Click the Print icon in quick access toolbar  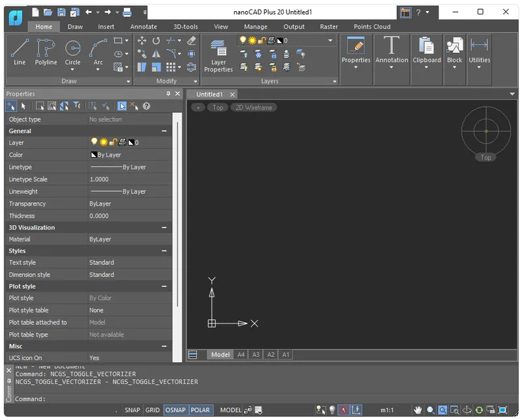(x=127, y=12)
